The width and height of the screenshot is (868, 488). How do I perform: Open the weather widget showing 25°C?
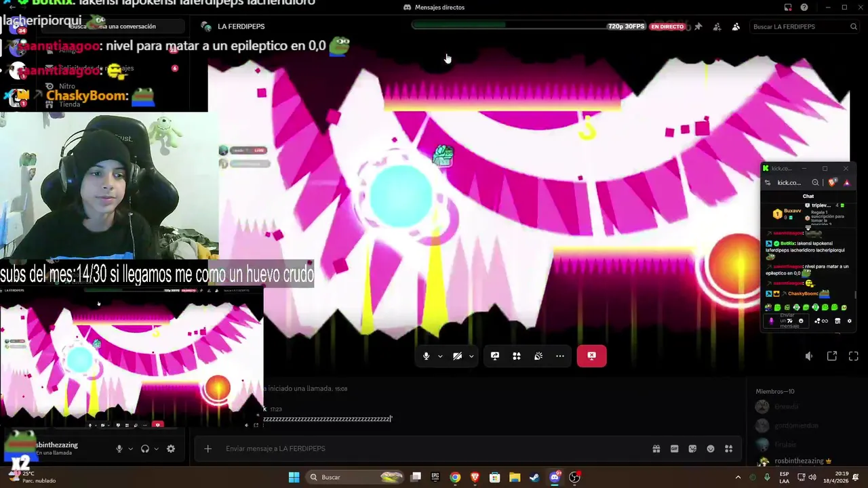click(x=31, y=477)
